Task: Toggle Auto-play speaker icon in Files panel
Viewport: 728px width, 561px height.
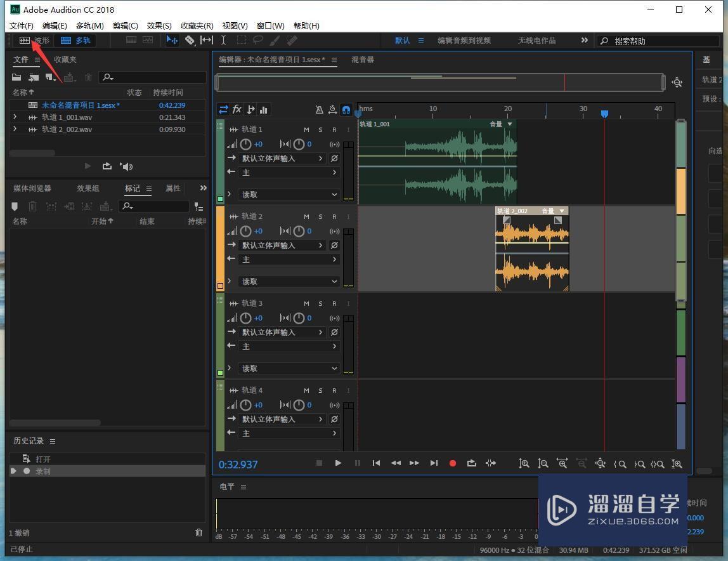Action: tap(126, 166)
